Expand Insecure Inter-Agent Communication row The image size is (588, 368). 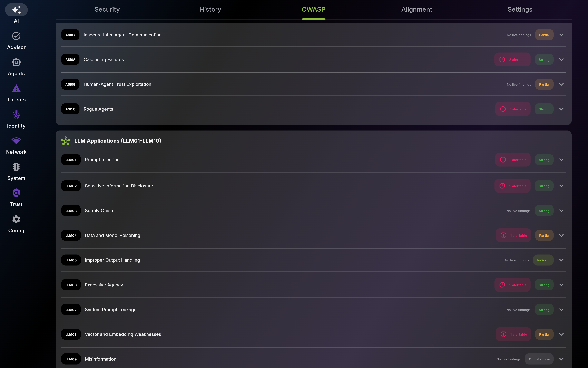(x=561, y=35)
